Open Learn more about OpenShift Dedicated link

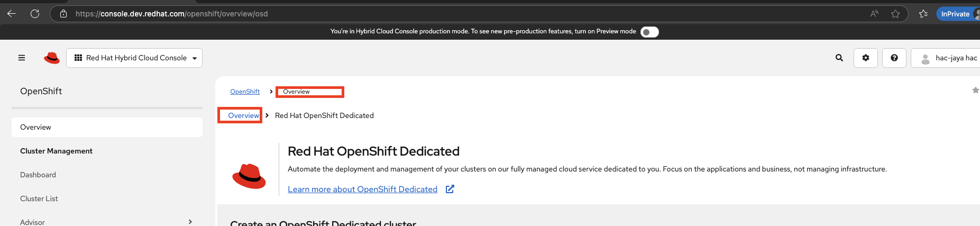pos(362,189)
